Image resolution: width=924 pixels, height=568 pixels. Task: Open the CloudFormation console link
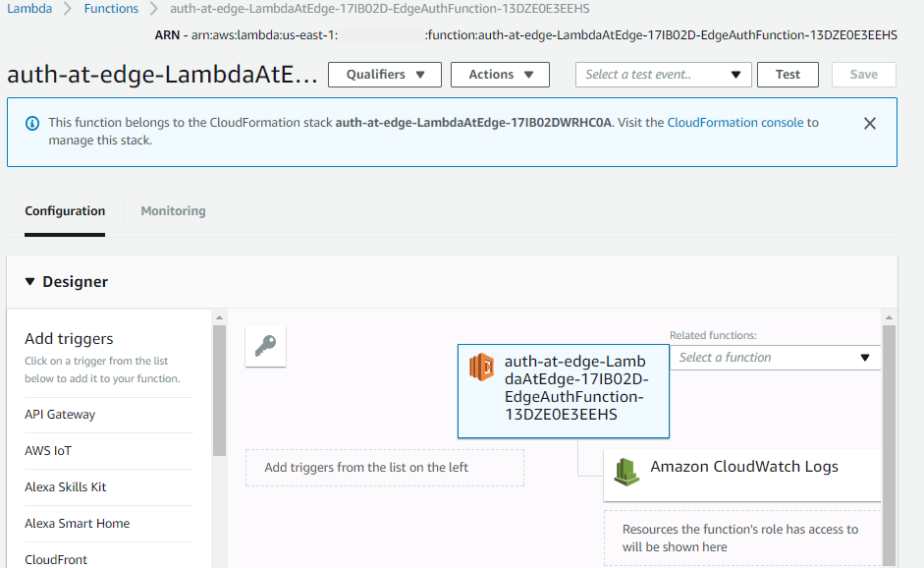pos(735,123)
